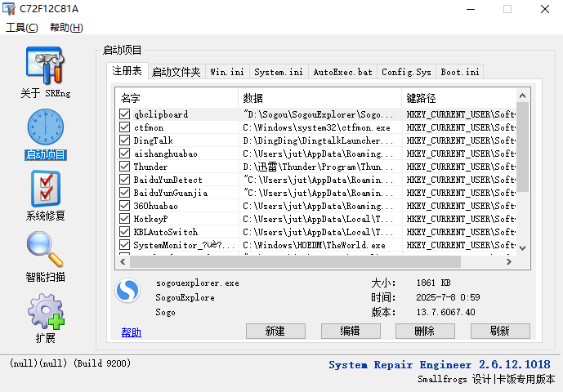Toggle the 360huabao checkbox
Screen dimensions: 563x392
(x=124, y=206)
